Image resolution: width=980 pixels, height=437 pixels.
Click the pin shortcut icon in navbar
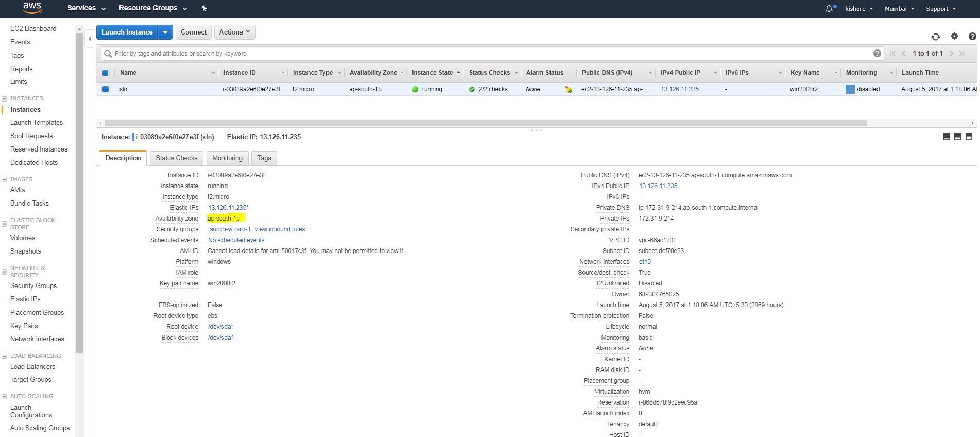click(x=204, y=8)
